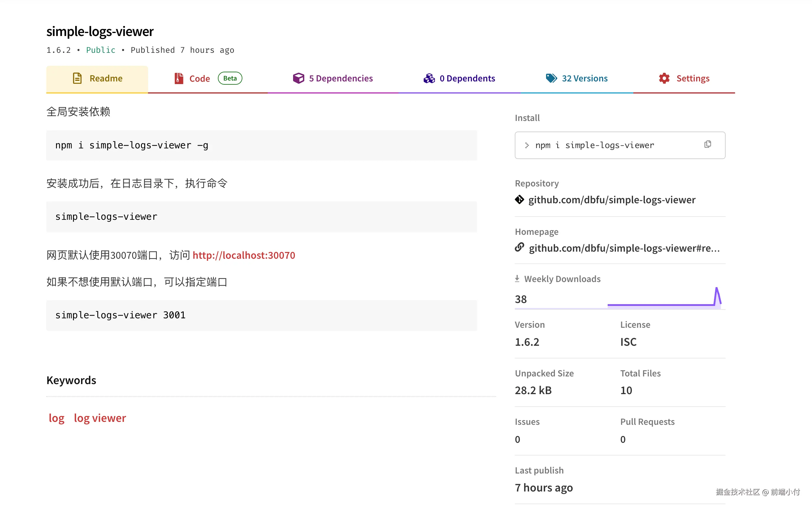Open the 5 Dependencies tab
The image size is (812, 508).
(x=341, y=78)
